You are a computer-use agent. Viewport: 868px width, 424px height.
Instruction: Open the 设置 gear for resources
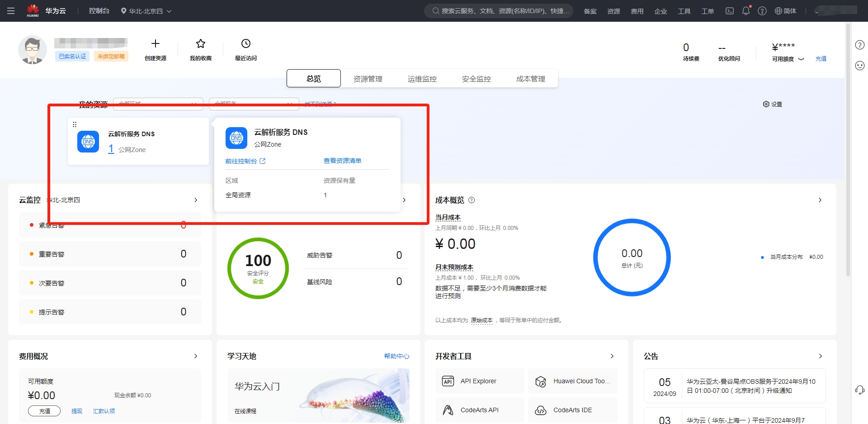(x=773, y=104)
